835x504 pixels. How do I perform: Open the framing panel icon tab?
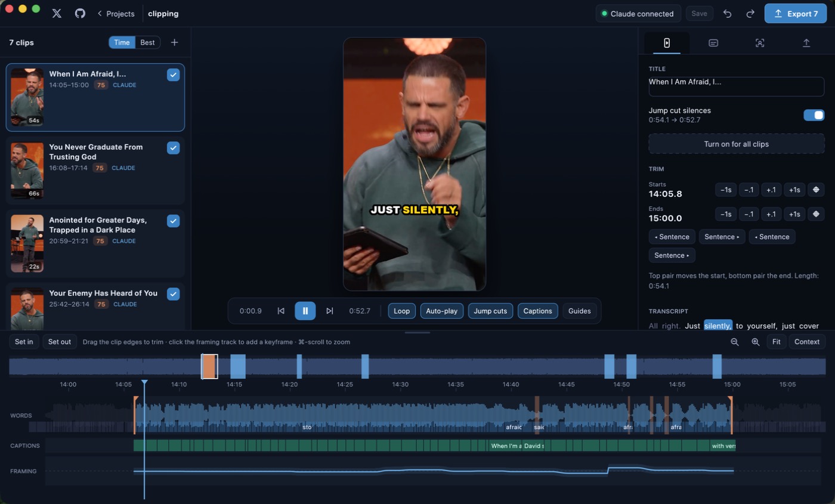pyautogui.click(x=760, y=43)
